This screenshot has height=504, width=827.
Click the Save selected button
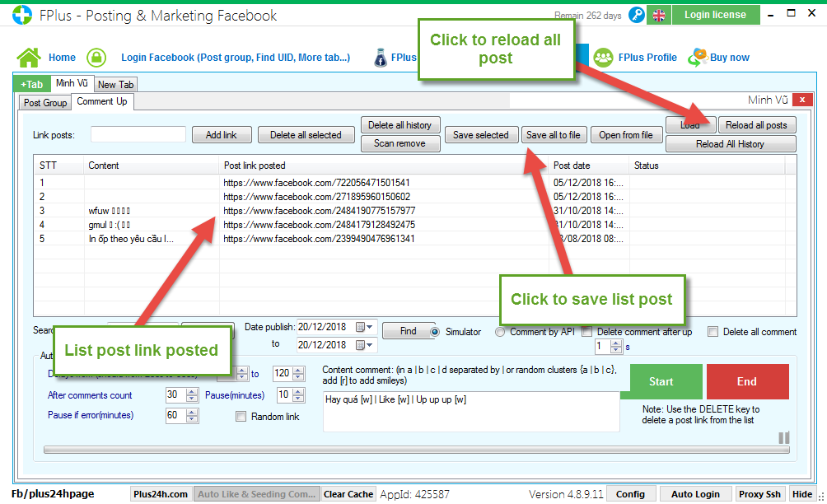(480, 135)
